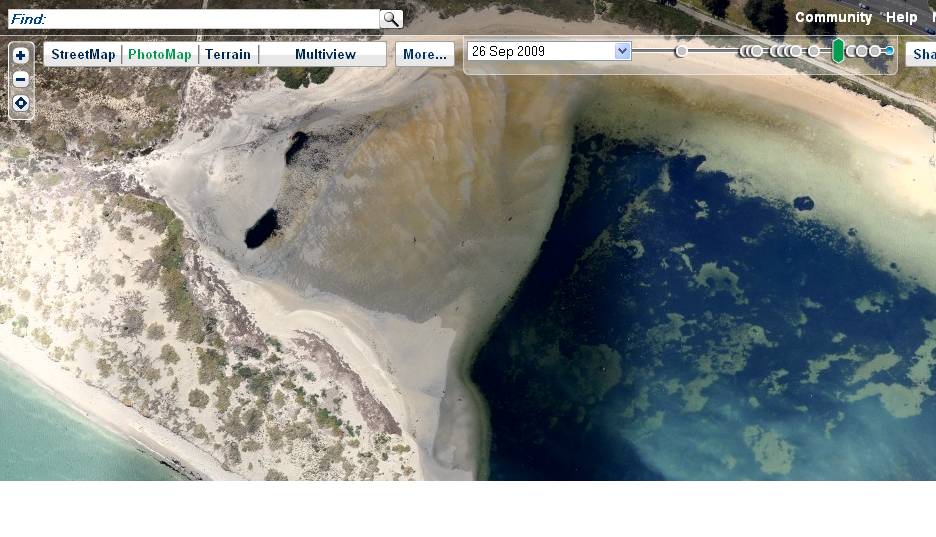Viewport: 936px width, 537px height.
Task: Select the isolated marker left of green handle
Action: (x=814, y=51)
